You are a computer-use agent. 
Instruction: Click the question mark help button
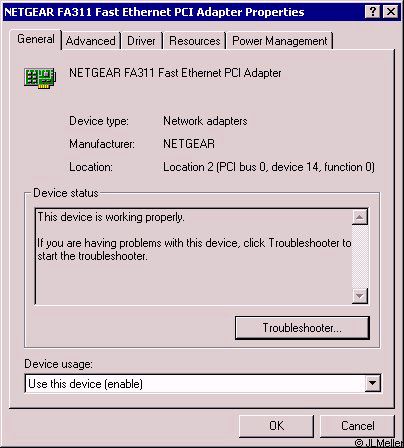click(x=373, y=12)
